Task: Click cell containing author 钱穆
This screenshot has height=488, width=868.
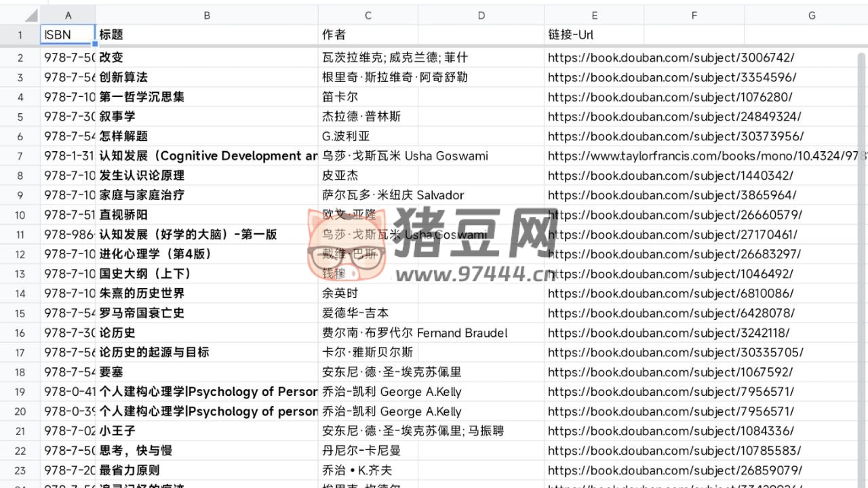Action: pos(368,274)
